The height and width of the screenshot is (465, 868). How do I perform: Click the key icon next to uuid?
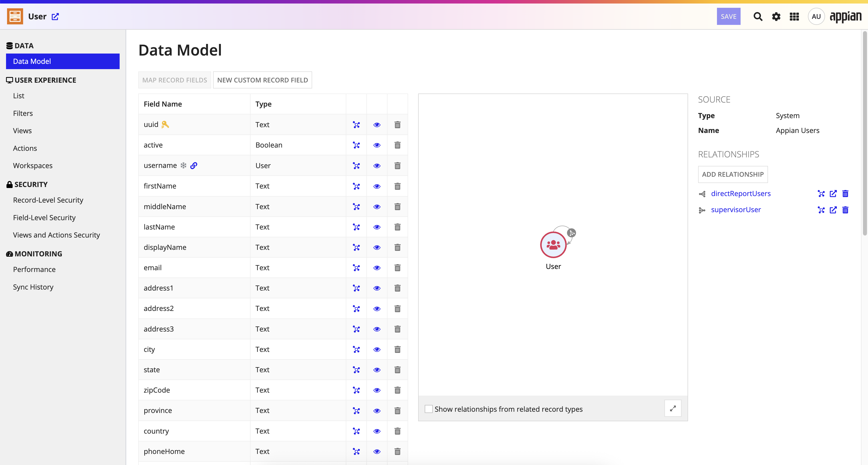pos(165,125)
